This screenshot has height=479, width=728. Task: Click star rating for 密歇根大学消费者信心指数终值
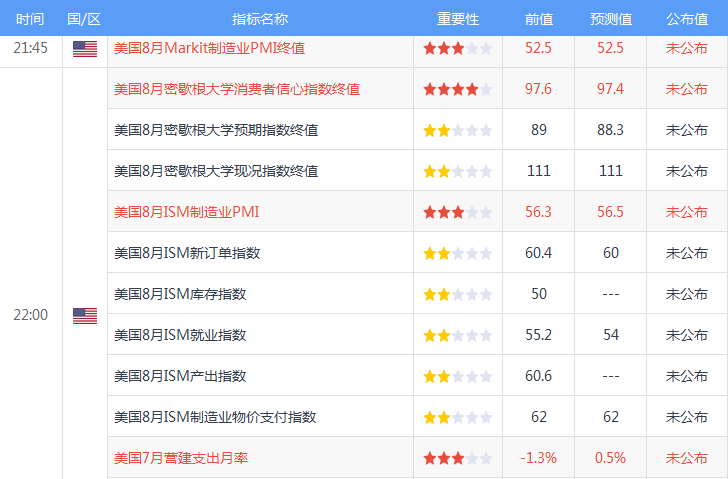click(x=458, y=89)
